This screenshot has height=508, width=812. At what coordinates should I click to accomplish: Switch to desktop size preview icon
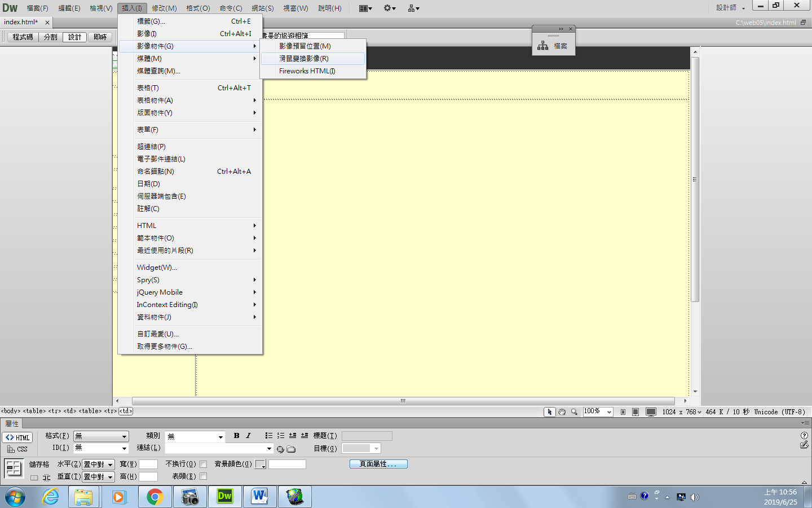pos(651,412)
